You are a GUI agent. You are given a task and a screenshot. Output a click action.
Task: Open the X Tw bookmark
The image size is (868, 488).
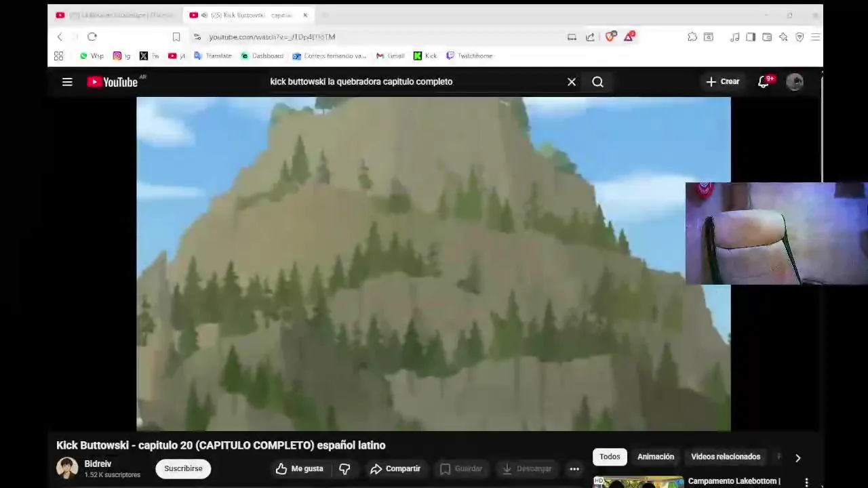point(149,56)
